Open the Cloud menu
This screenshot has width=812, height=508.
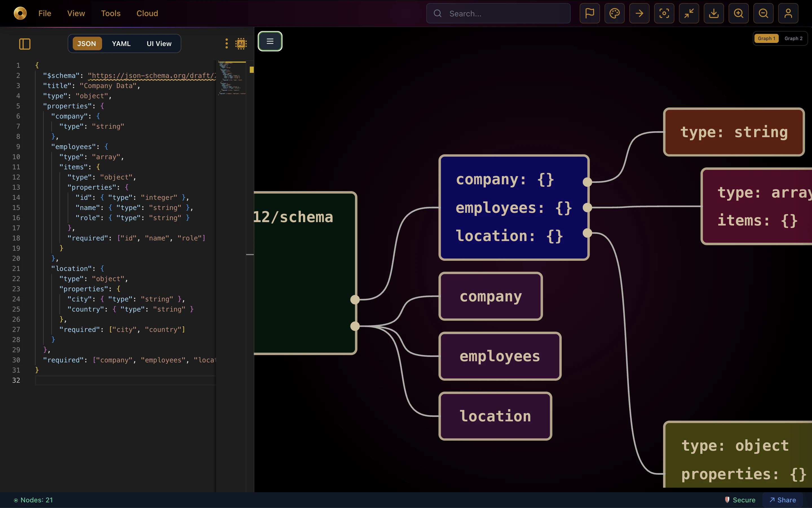point(147,14)
